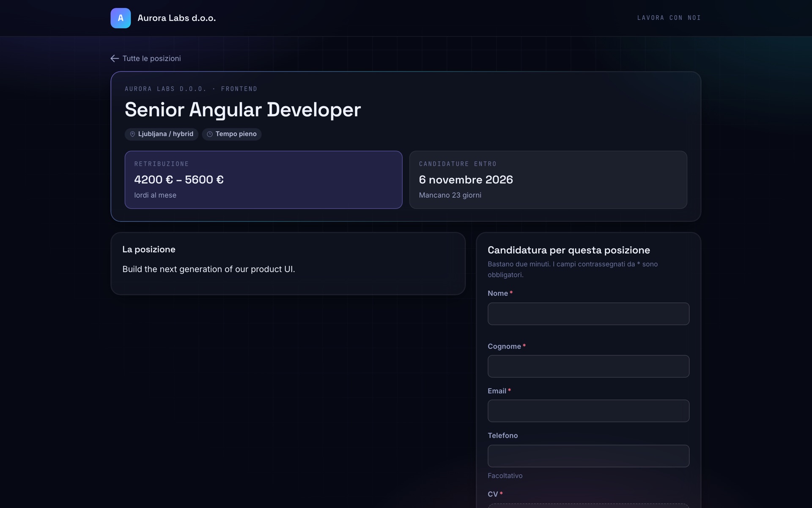
Task: Click the Telefono field label
Action: pos(502,436)
